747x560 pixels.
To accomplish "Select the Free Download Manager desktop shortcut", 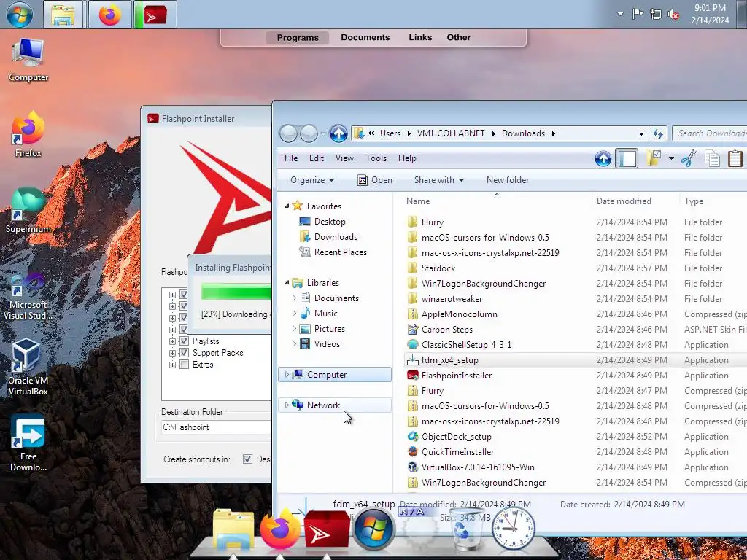I will pos(28,443).
